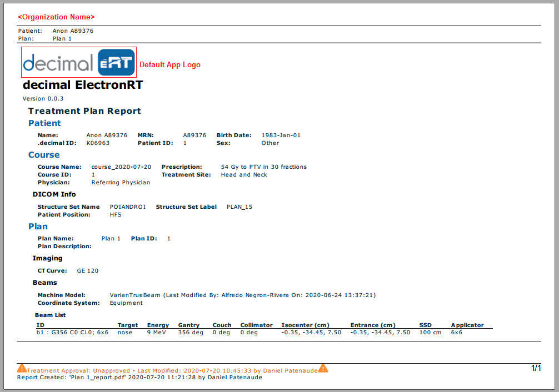Select the blue Patient section heading

[x=44, y=123]
